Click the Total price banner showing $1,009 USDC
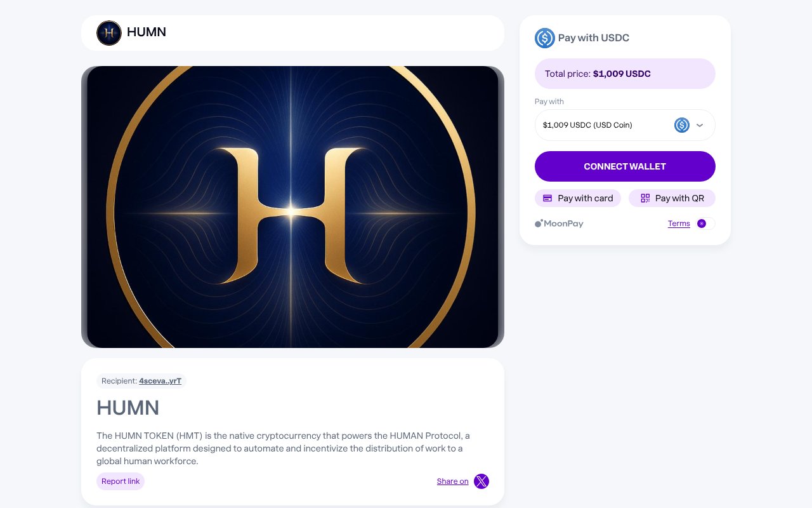Image resolution: width=812 pixels, height=508 pixels. pyautogui.click(x=625, y=74)
